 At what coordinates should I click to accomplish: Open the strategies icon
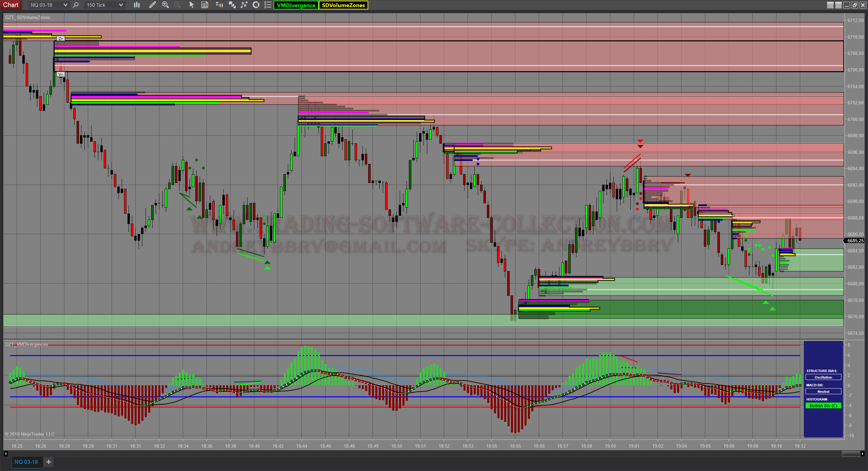(256, 5)
